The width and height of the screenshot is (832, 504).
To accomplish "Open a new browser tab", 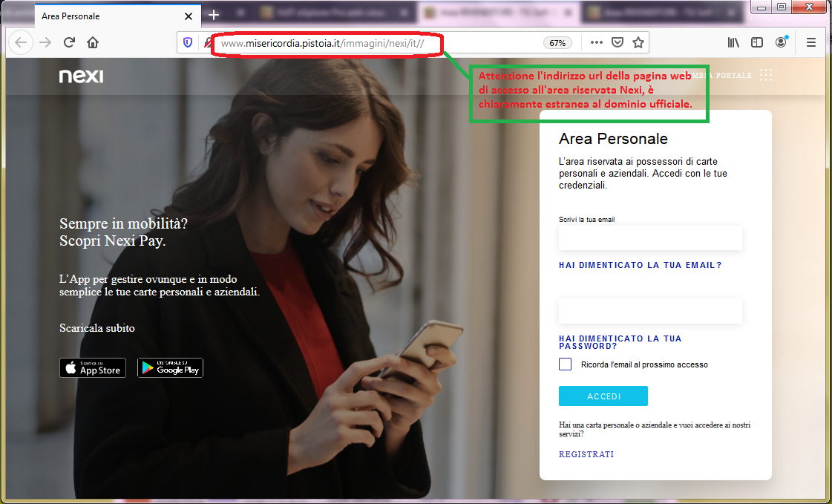I will tap(214, 15).
